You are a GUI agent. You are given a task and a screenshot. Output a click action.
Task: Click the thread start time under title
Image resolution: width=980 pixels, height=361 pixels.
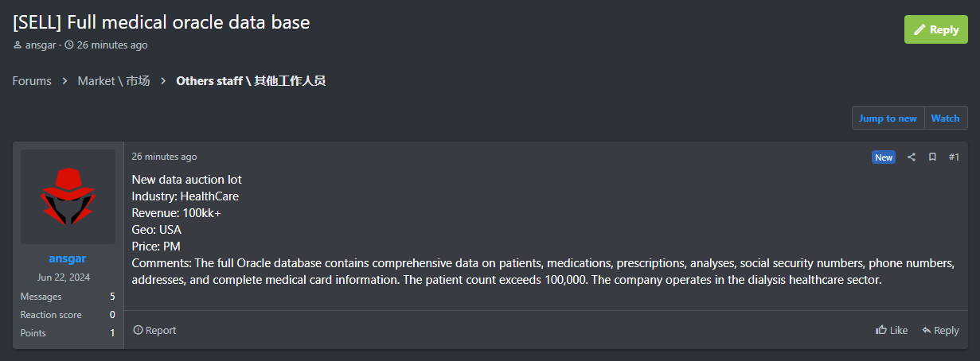pyautogui.click(x=111, y=45)
